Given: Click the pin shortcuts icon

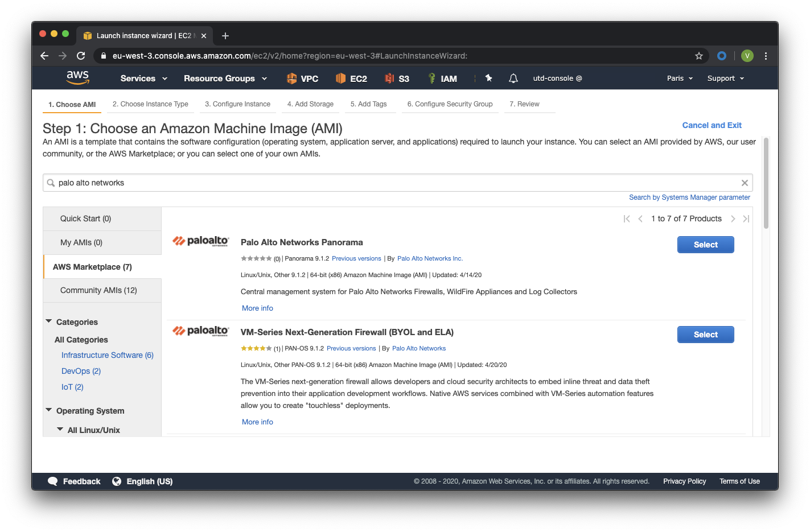Looking at the screenshot, I should pos(488,78).
